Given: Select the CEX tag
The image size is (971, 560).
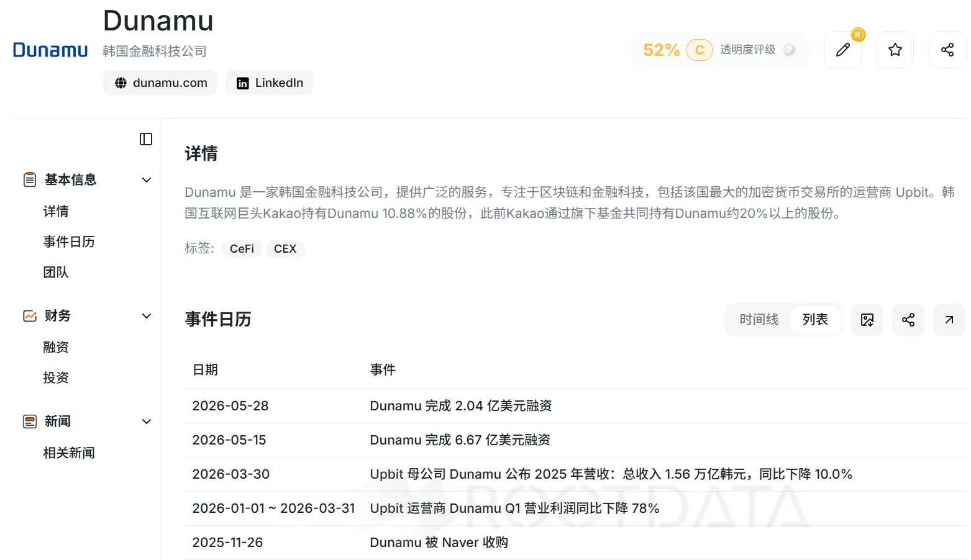Looking at the screenshot, I should click(285, 249).
